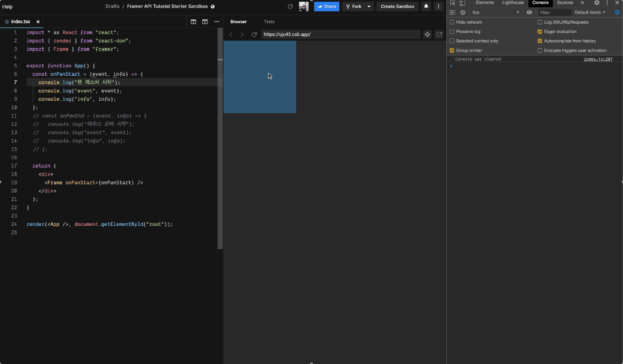Open the notifications bell

426,6
